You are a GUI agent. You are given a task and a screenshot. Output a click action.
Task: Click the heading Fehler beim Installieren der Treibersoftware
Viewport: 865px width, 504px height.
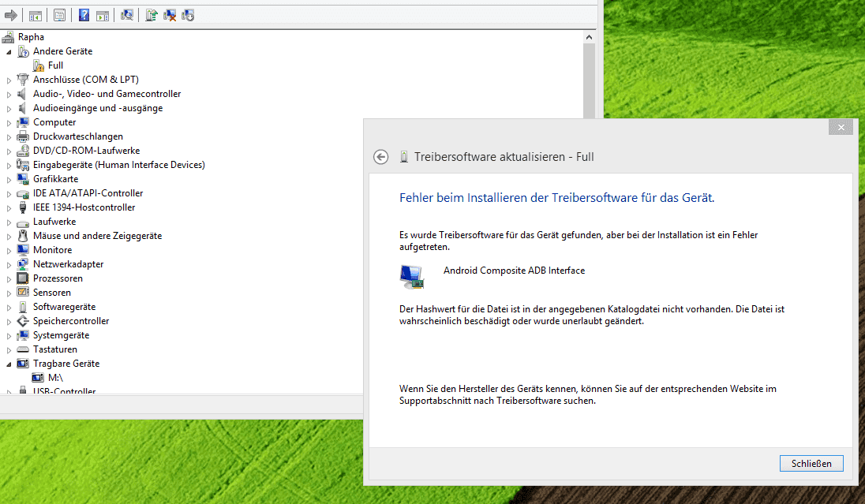click(x=556, y=198)
